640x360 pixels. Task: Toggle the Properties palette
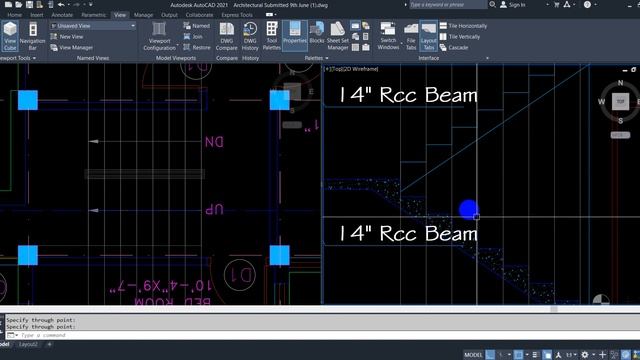294,36
